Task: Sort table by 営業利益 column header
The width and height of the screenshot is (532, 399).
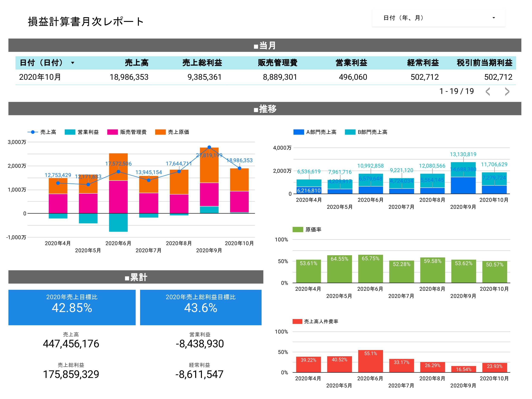Action: [x=351, y=63]
